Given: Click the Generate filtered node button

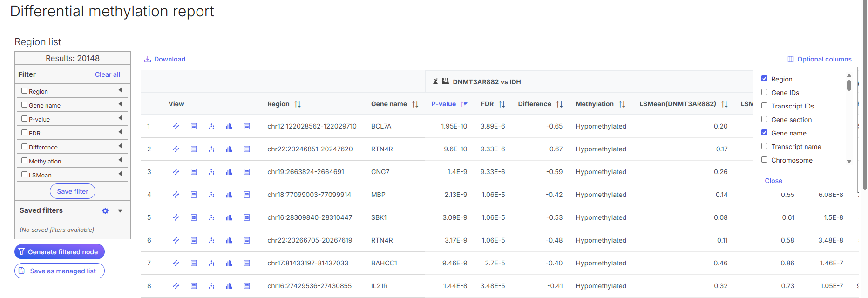Looking at the screenshot, I should (x=60, y=252).
